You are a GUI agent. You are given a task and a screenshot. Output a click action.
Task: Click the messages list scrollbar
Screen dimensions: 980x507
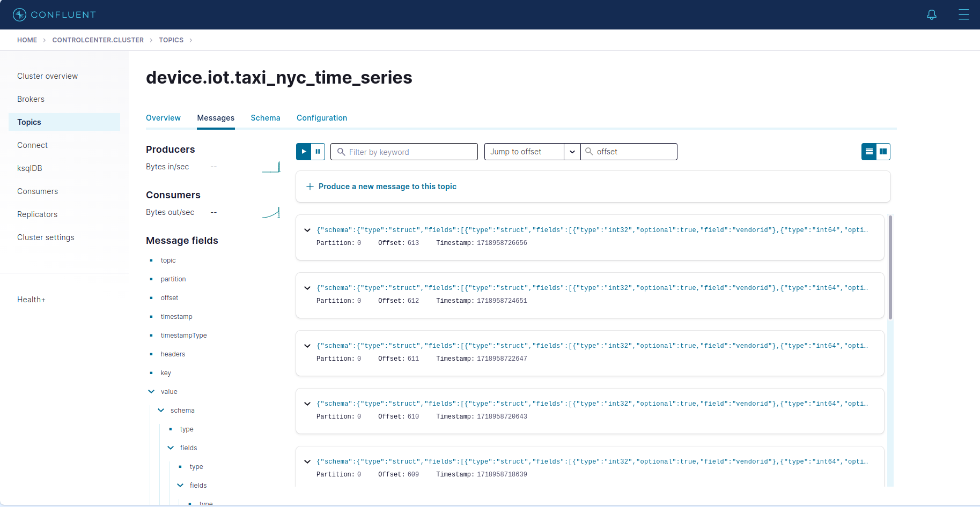coord(890,267)
